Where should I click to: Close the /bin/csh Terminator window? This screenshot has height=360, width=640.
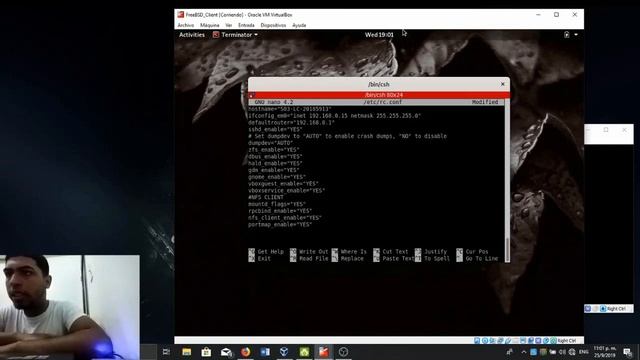pyautogui.click(x=502, y=84)
